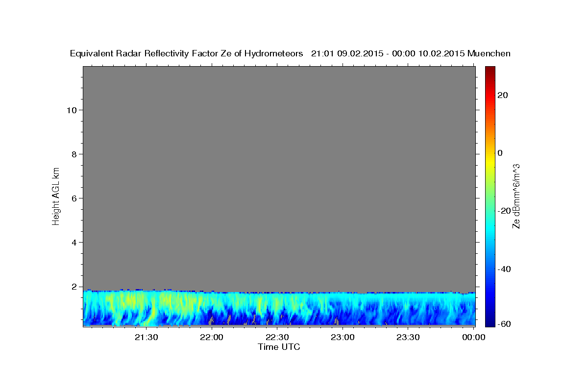
Task: Click the colorbar label 'Ze dBmm^6/m^3'
Action: tap(515, 196)
